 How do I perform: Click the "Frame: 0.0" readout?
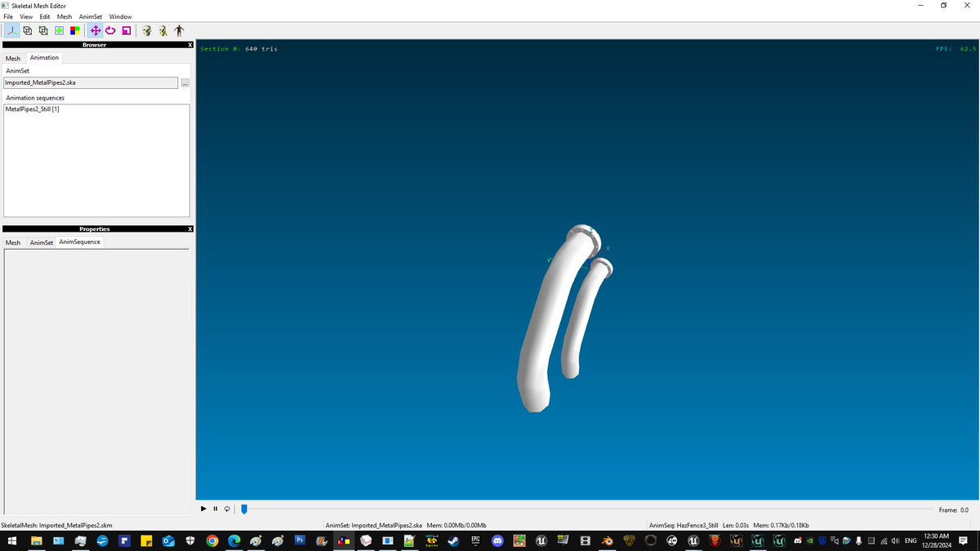click(953, 509)
